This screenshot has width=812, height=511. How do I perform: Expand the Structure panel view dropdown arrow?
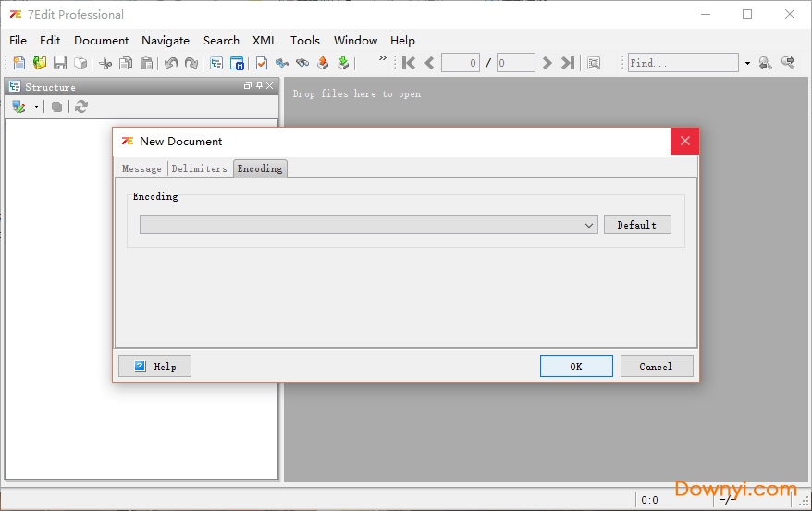point(37,106)
